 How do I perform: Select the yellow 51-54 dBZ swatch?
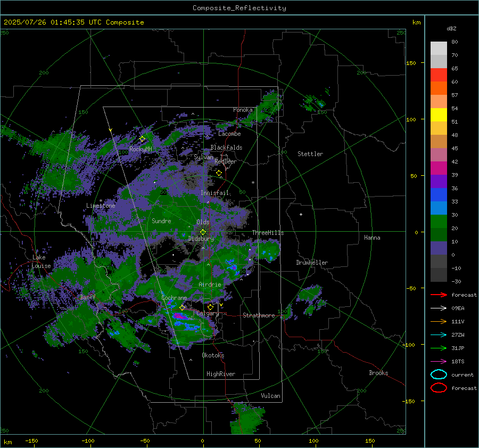tap(439, 115)
